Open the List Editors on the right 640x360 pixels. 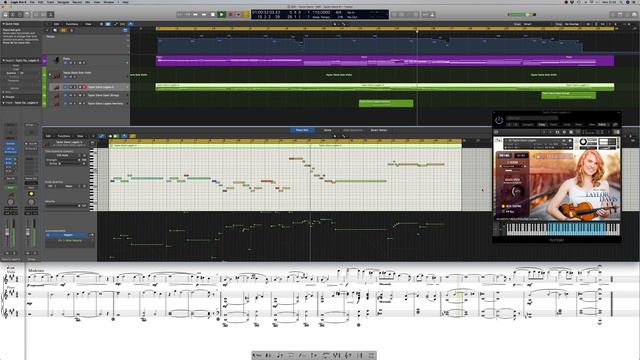coord(613,14)
